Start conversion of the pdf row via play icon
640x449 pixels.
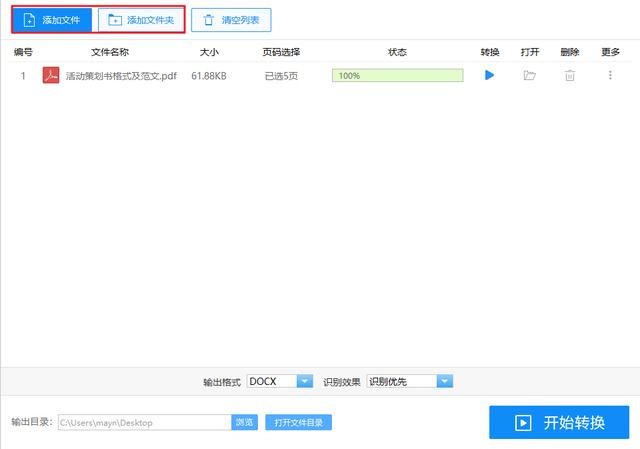coord(489,75)
